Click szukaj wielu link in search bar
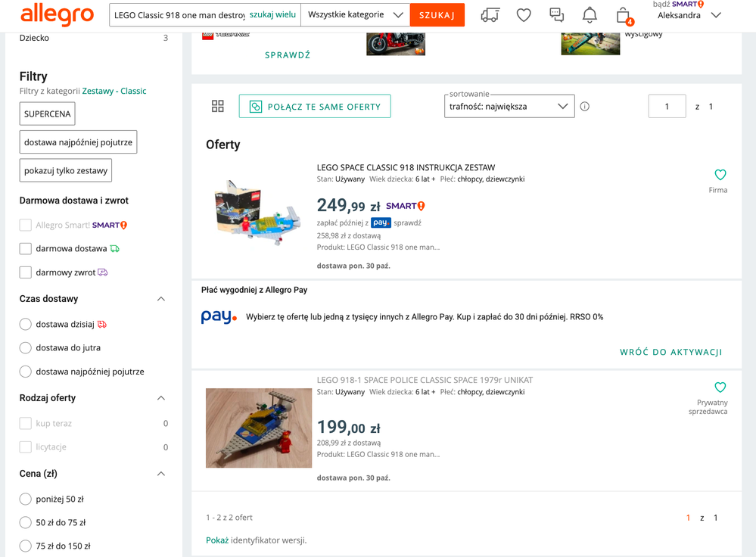This screenshot has height=557, width=756. (x=272, y=14)
